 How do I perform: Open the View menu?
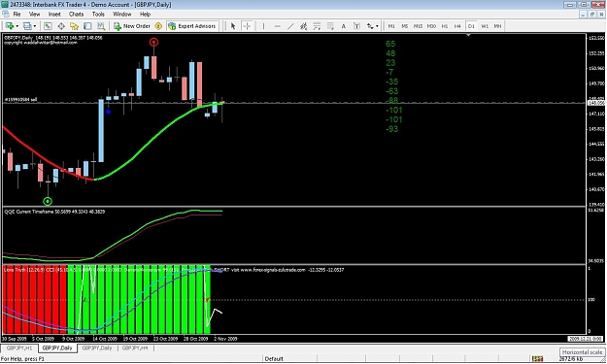(34, 14)
